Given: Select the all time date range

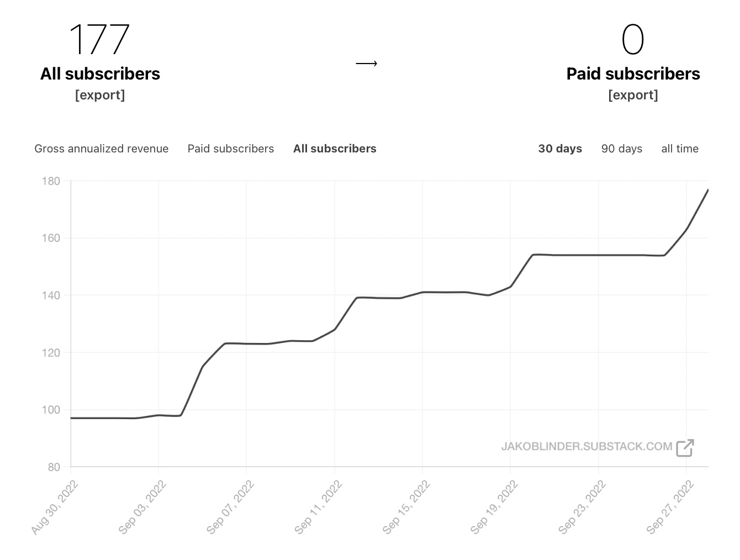Looking at the screenshot, I should (x=680, y=149).
